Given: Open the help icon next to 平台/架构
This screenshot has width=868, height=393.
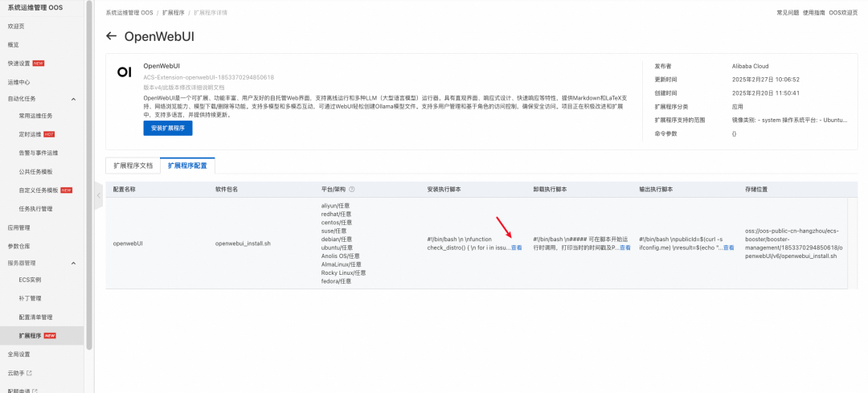Looking at the screenshot, I should 351,190.
